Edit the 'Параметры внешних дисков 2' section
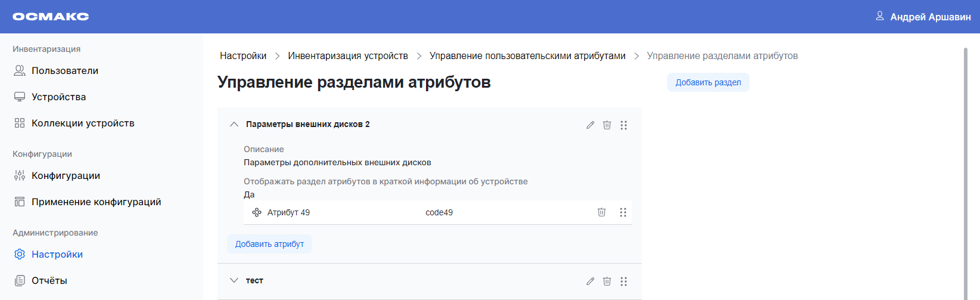980x300 pixels. pyautogui.click(x=590, y=125)
